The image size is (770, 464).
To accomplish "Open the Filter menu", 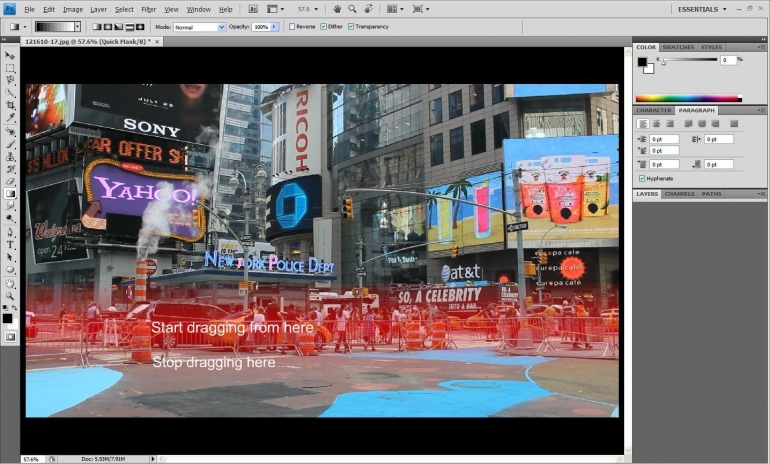I will [148, 9].
